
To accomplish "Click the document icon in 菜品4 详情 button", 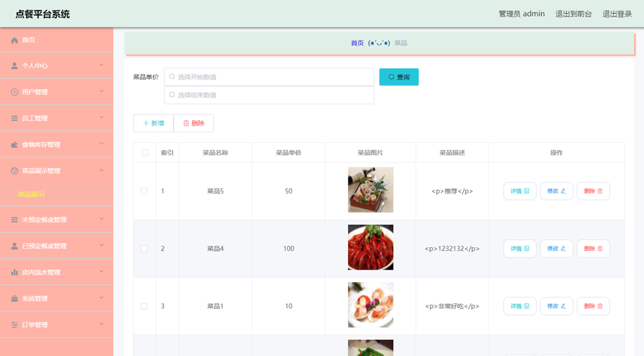I will coord(527,249).
